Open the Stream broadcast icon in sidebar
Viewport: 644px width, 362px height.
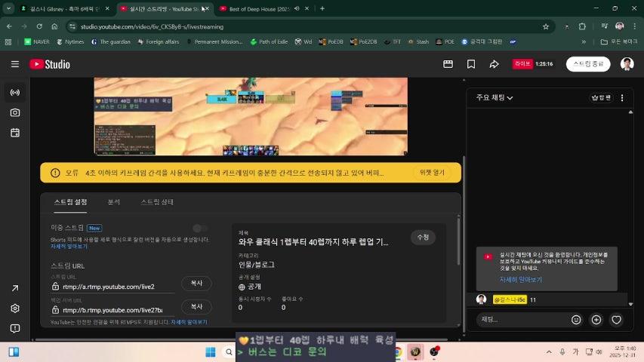pyautogui.click(x=15, y=92)
